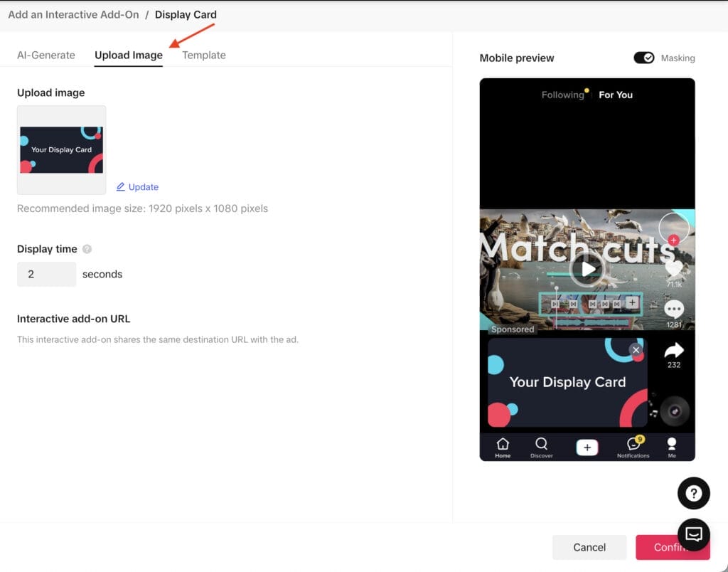Image resolution: width=728 pixels, height=572 pixels.
Task: Close the display card in preview
Action: [x=636, y=350]
